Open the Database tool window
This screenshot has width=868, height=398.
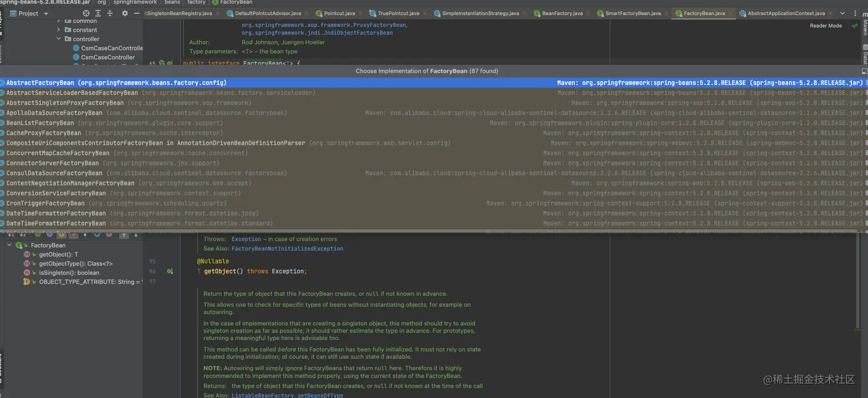tap(865, 55)
